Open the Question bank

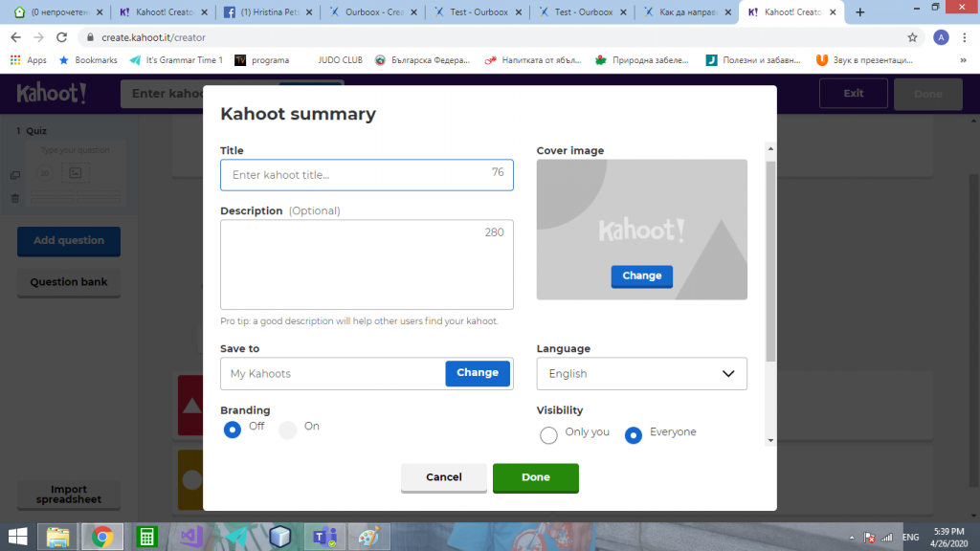[69, 282]
